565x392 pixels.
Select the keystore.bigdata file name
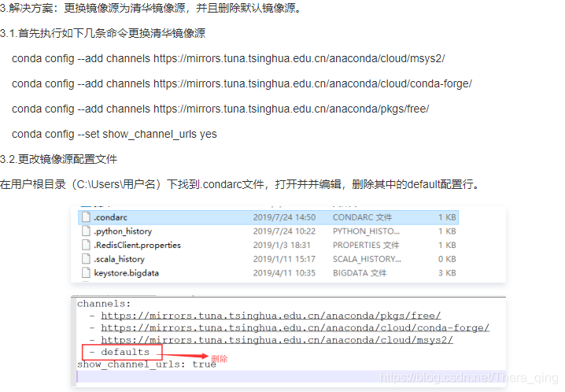tap(127, 273)
